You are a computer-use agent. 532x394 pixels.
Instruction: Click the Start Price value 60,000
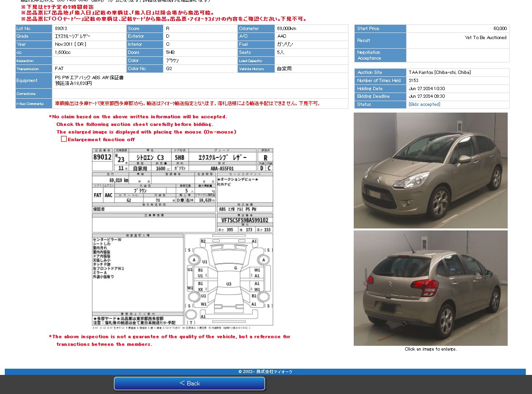click(x=500, y=29)
